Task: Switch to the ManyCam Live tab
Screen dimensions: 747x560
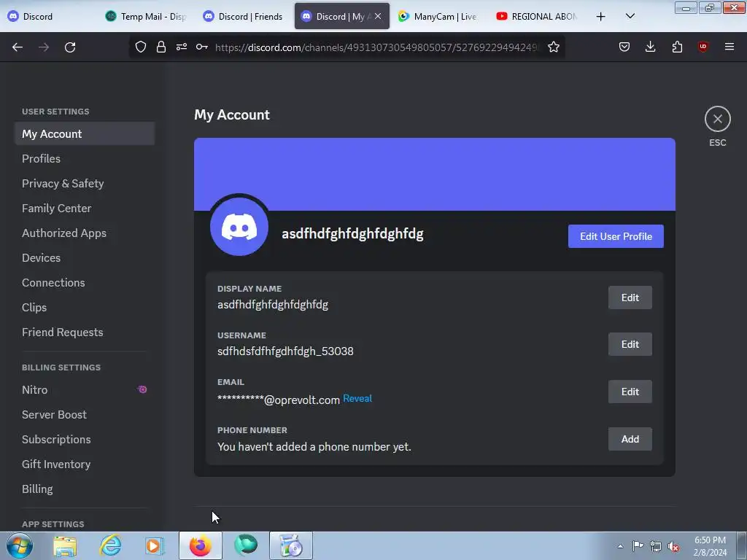Action: click(x=438, y=16)
